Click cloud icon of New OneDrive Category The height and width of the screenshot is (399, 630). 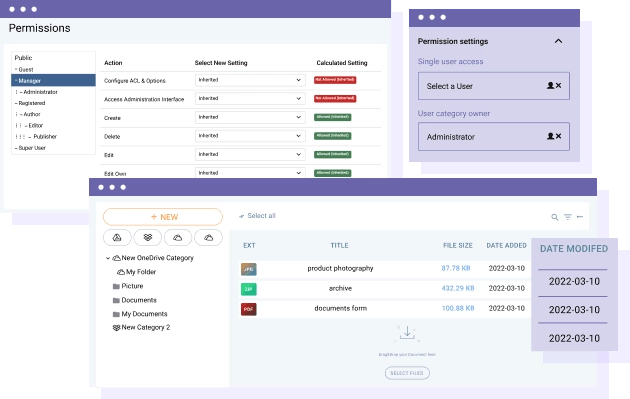[x=117, y=258]
